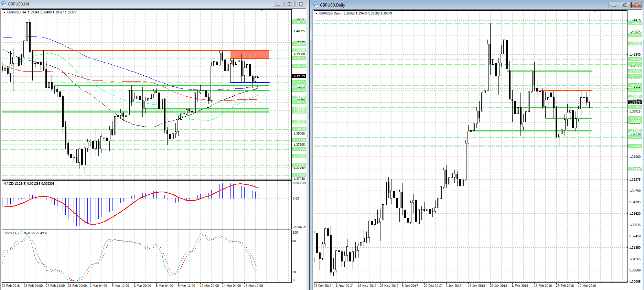644x290 pixels.
Task: Restore the GBPUSD,H4 chart window size
Action: (289, 4)
